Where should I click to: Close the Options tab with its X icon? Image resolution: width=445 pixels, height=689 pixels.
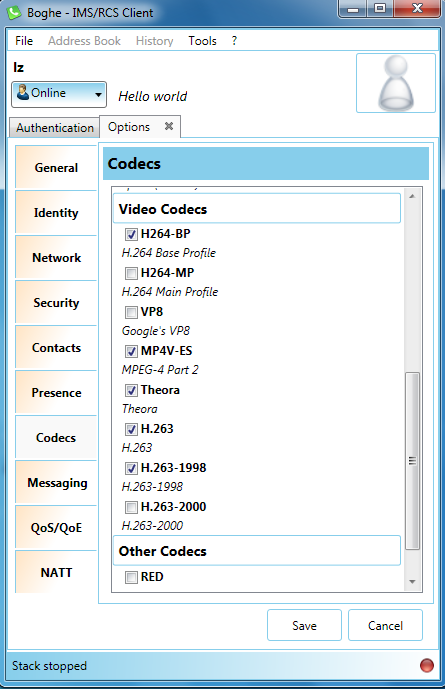(x=169, y=127)
